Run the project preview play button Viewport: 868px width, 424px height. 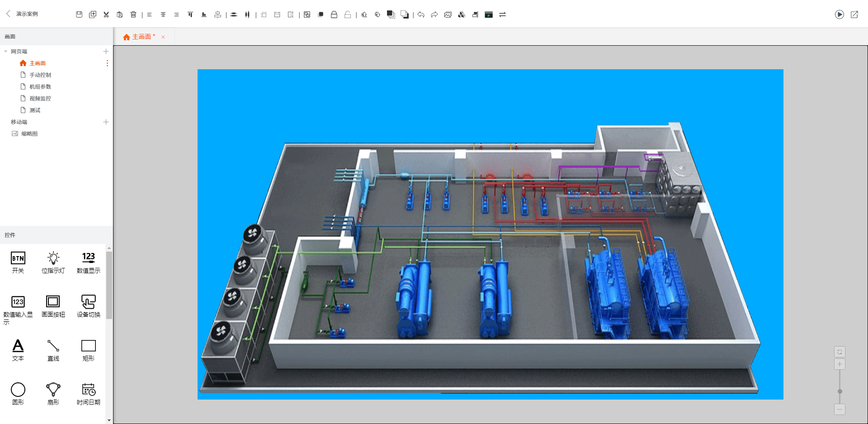pyautogui.click(x=840, y=14)
